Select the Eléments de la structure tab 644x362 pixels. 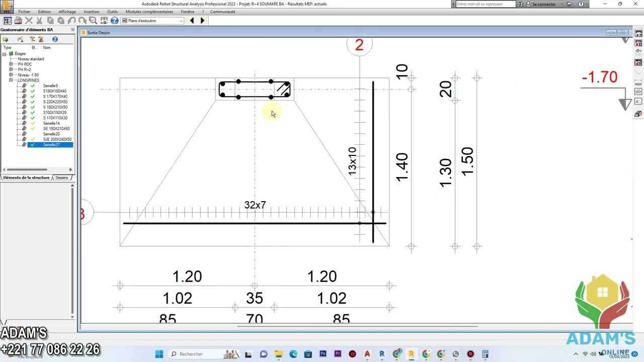click(26, 177)
